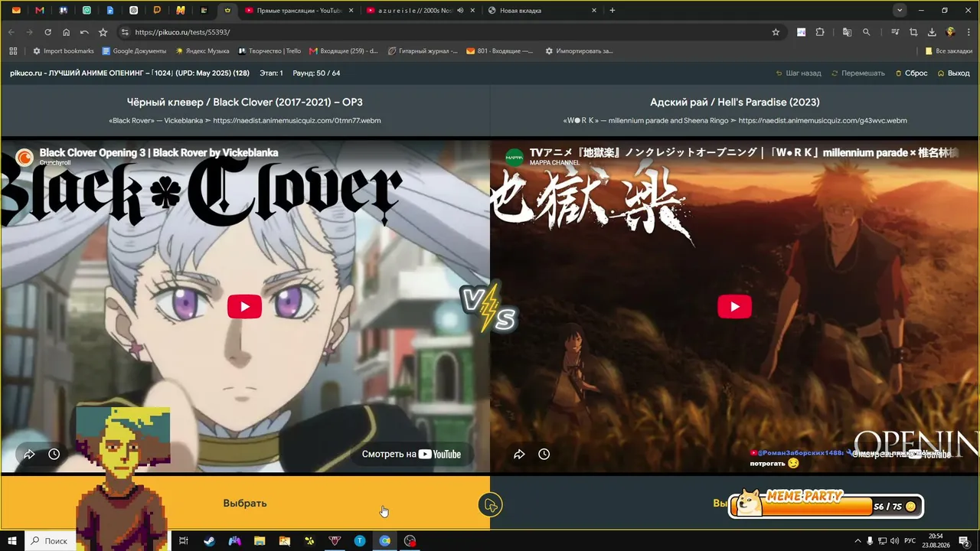Add Black Clover video to Watch Later
980x551 pixels.
click(x=54, y=454)
